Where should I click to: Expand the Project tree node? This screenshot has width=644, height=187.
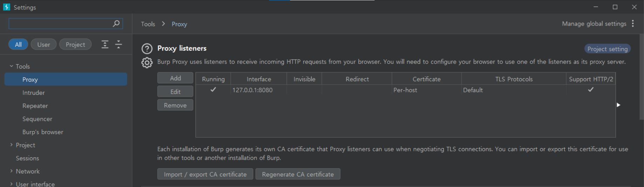coord(11,145)
